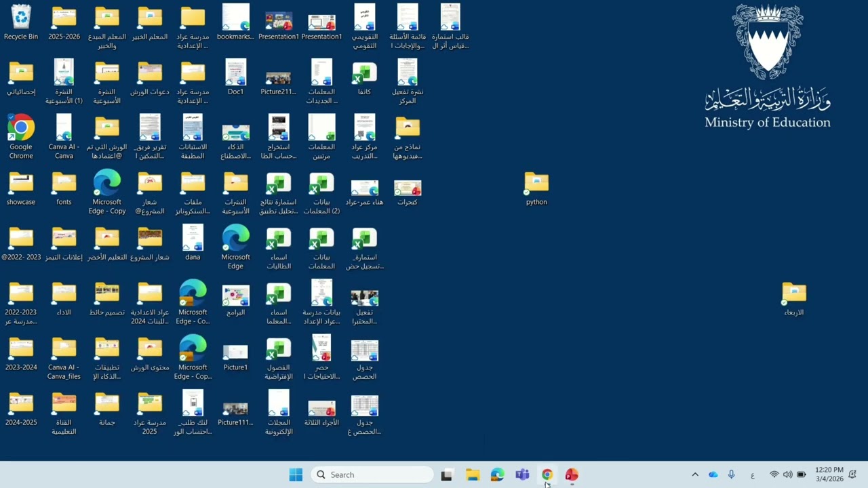Screen dimensions: 868x488
Task: Switch the Arabic ع input language indicator
Action: tap(752, 474)
